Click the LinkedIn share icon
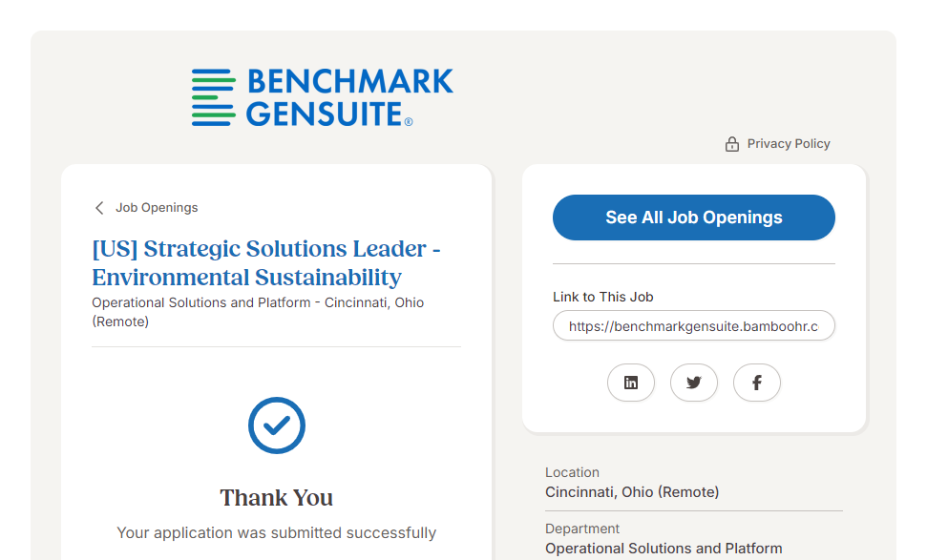Screen dimensions: 927x560 coord(631,383)
